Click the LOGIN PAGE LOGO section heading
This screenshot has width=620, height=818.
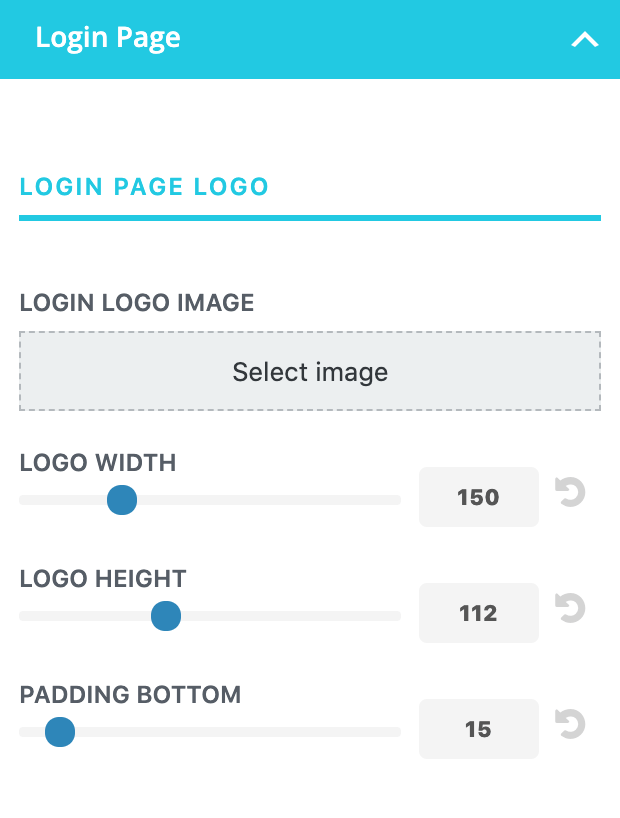144,187
